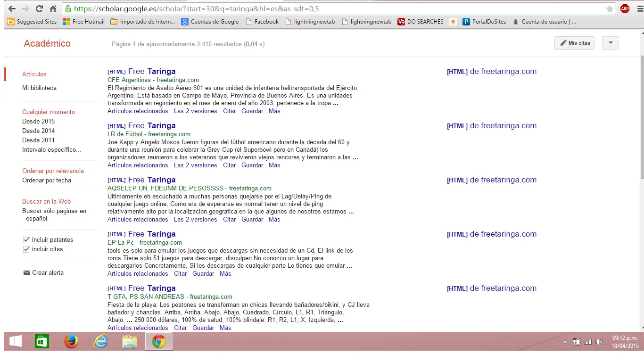Reload the page with the refresh icon
Viewport: 644px width, 362px height.
39,9
